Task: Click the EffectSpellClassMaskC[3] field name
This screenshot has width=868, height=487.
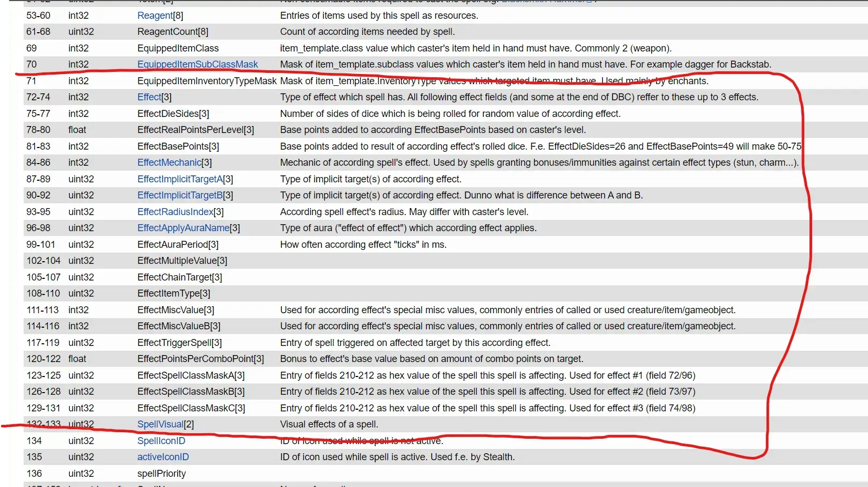Action: [x=192, y=408]
